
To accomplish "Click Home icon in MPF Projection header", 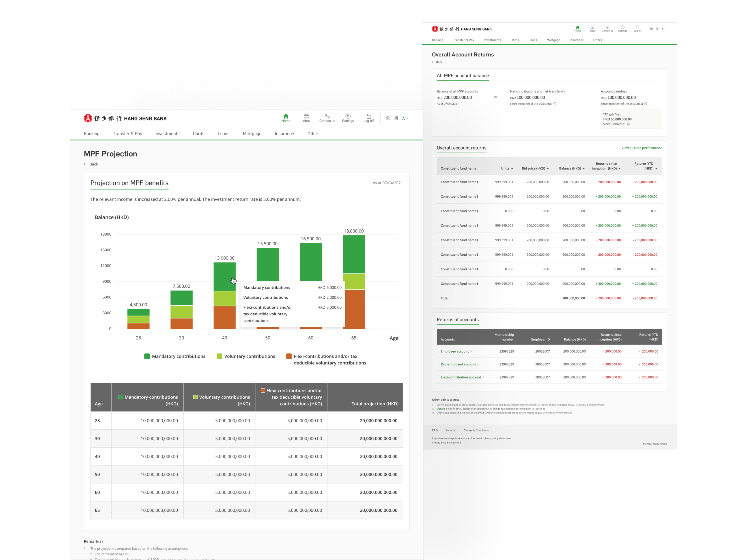I will (x=286, y=116).
